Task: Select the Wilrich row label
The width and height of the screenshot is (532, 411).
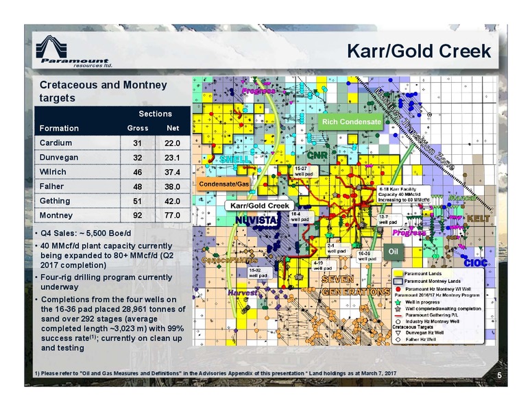Action: pos(53,172)
